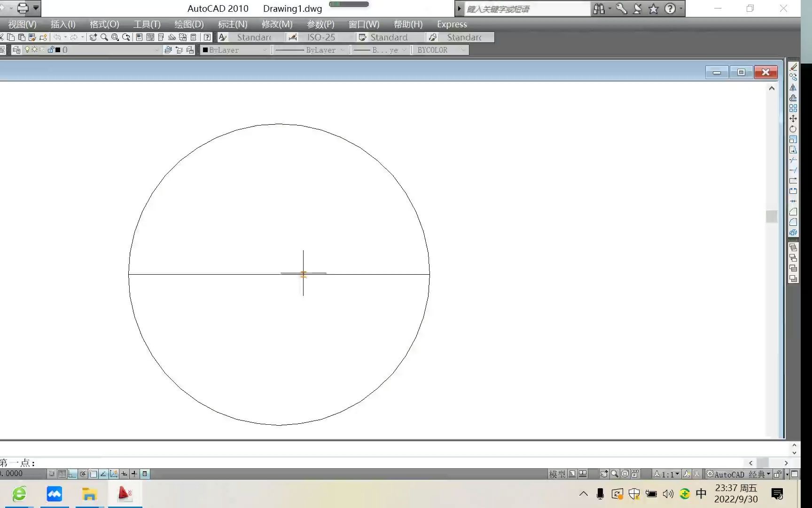The height and width of the screenshot is (508, 812).
Task: Toggle Grid display in status bar
Action: click(x=62, y=474)
